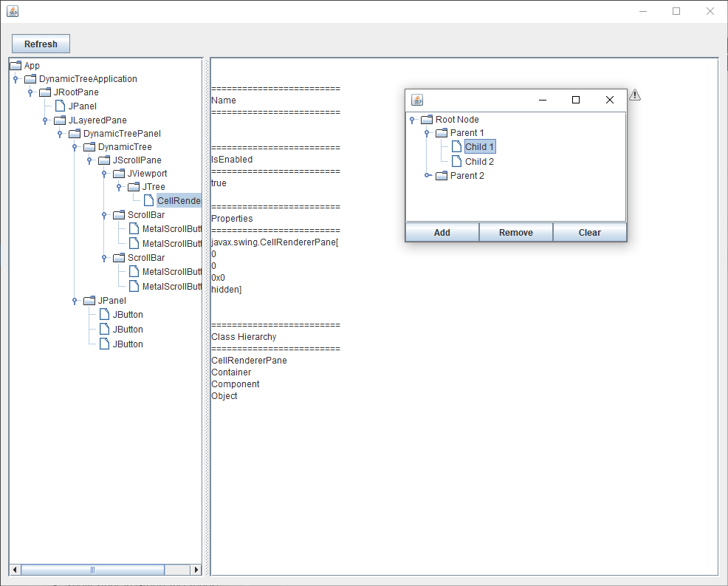Select the Child 2 tree item

coord(480,161)
